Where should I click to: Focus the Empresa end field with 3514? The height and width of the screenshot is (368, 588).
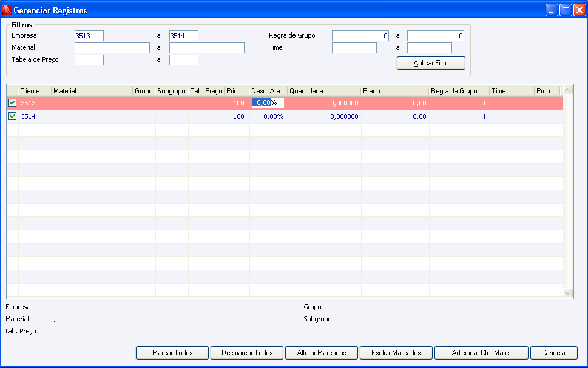point(184,36)
